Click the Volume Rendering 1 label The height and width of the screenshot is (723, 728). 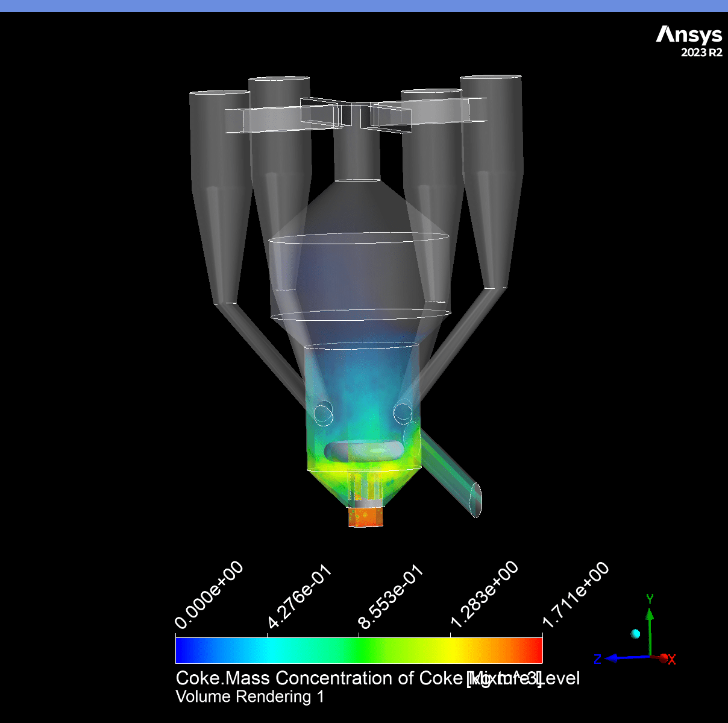tap(249, 697)
